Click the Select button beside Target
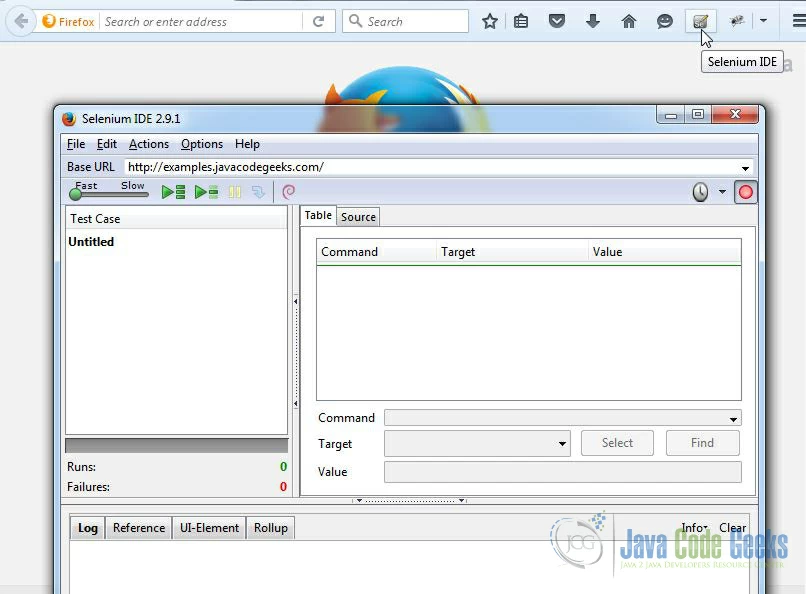The image size is (806, 594). (x=617, y=443)
